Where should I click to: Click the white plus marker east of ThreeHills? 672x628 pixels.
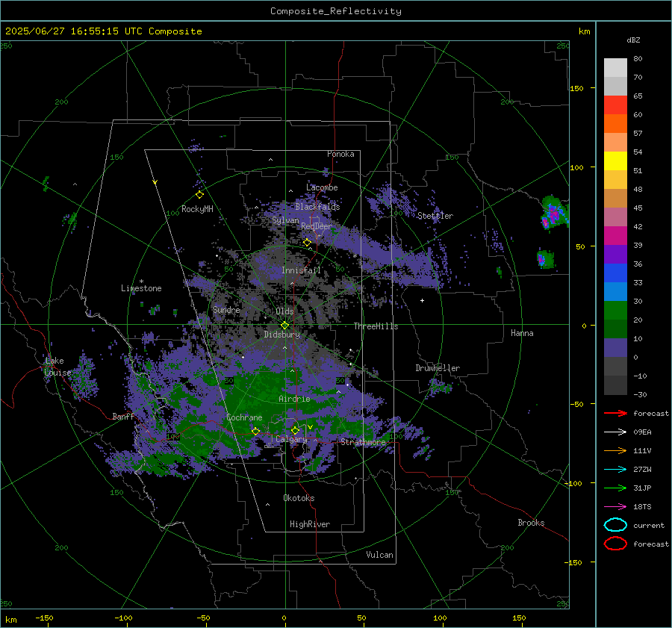[422, 300]
